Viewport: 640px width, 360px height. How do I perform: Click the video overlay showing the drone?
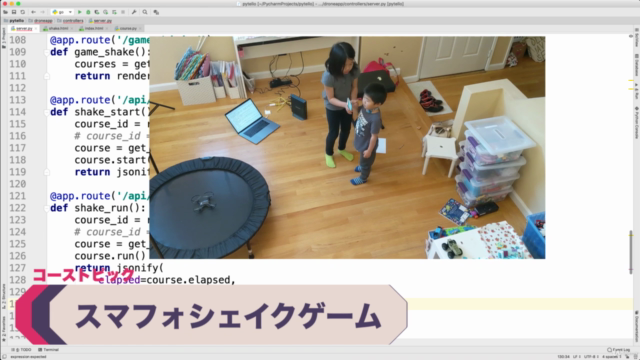click(x=347, y=147)
